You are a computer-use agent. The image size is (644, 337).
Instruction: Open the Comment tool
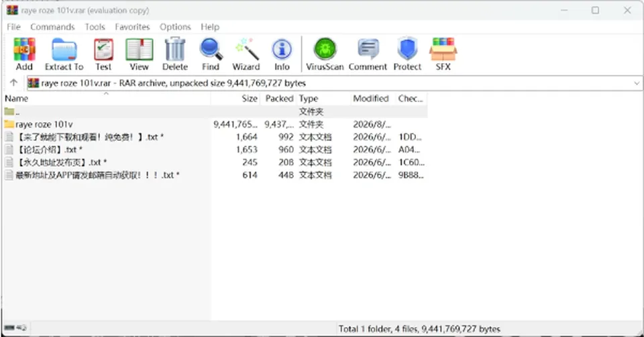368,54
